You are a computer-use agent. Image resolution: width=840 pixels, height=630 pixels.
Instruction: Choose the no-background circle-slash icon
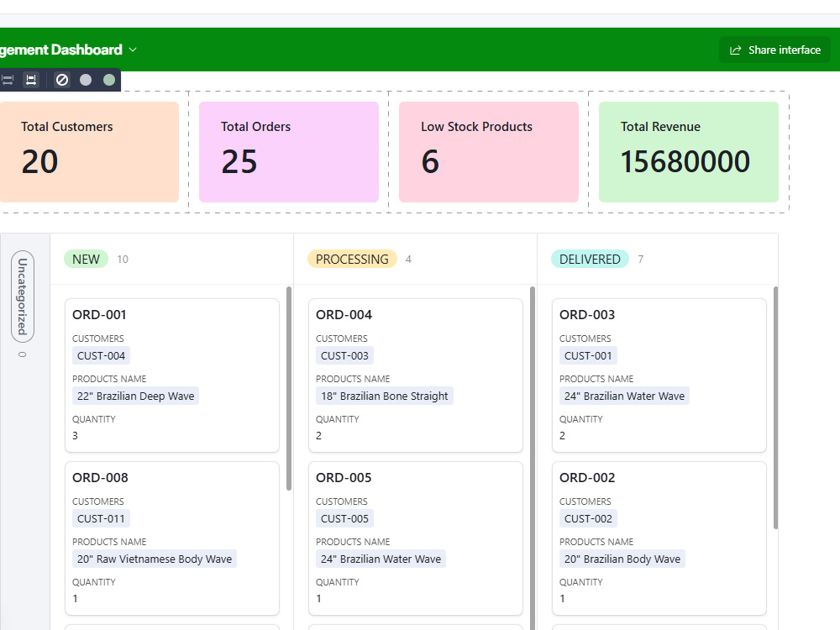pos(62,81)
